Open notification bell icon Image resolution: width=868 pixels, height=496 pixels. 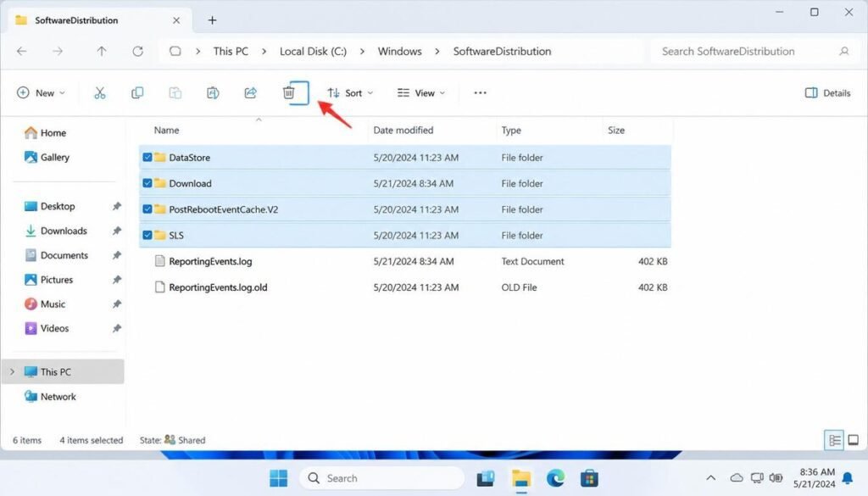point(848,477)
